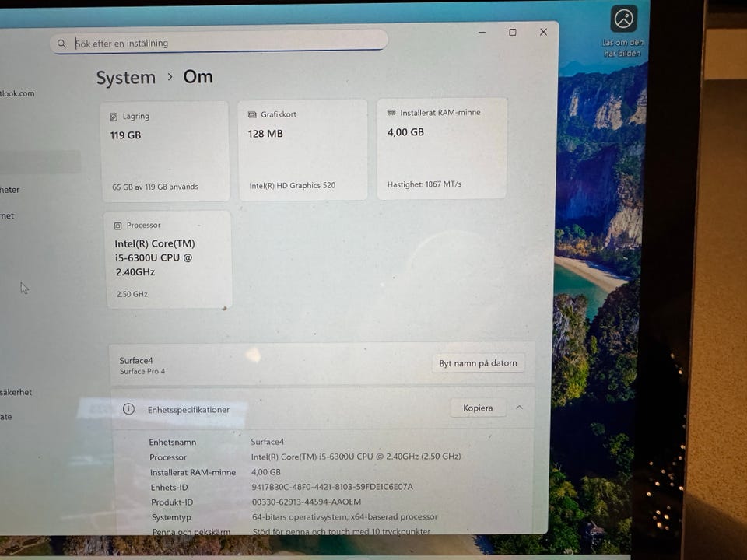747x560 pixels.
Task: Focus the 'Sök efter en inställning' search field
Action: point(219,42)
